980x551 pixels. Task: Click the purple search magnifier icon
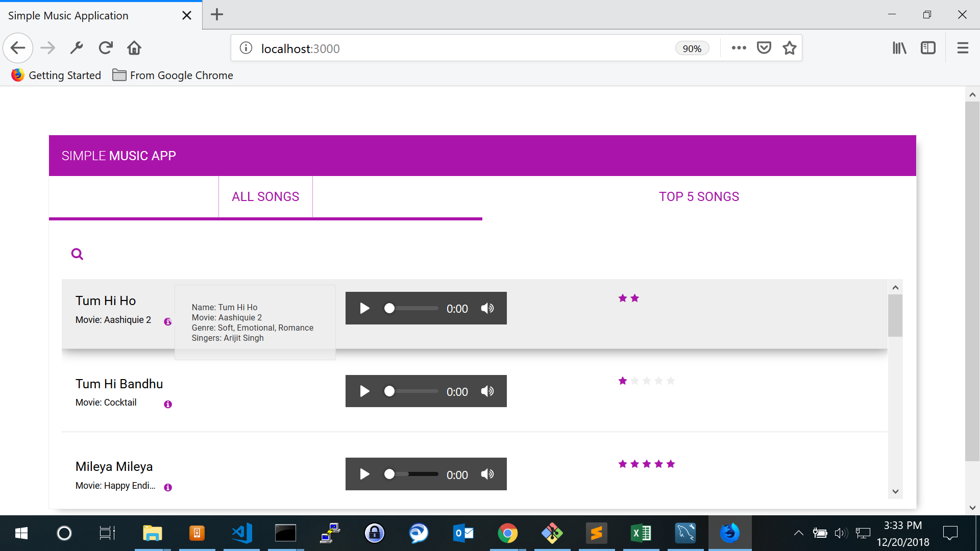coord(77,254)
